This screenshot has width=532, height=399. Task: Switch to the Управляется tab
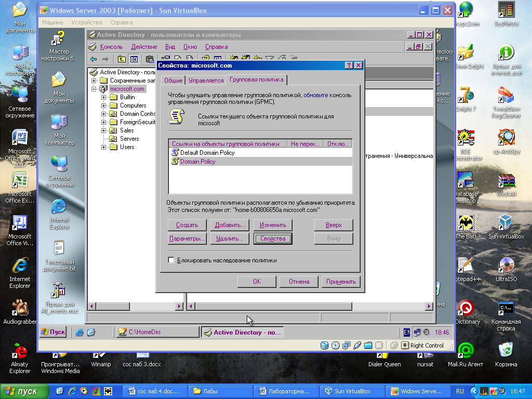click(x=206, y=81)
